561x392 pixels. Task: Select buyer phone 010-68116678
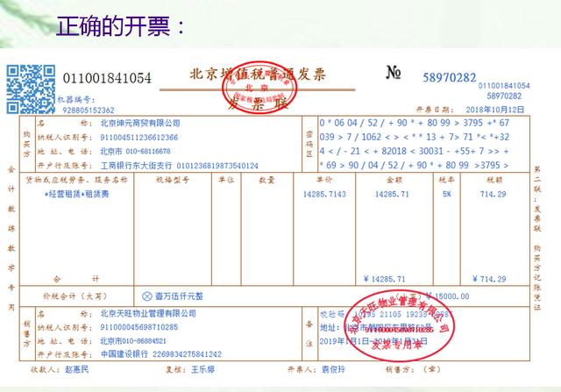tap(148, 151)
